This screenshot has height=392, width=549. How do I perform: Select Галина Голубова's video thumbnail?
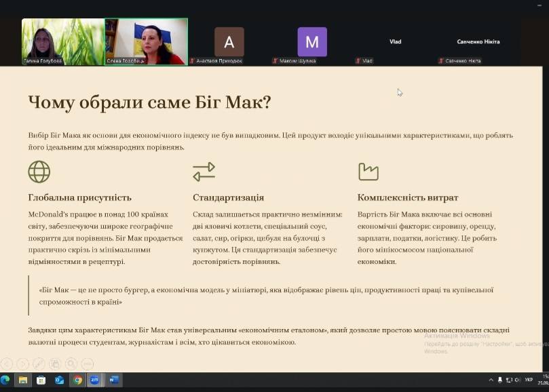click(62, 41)
